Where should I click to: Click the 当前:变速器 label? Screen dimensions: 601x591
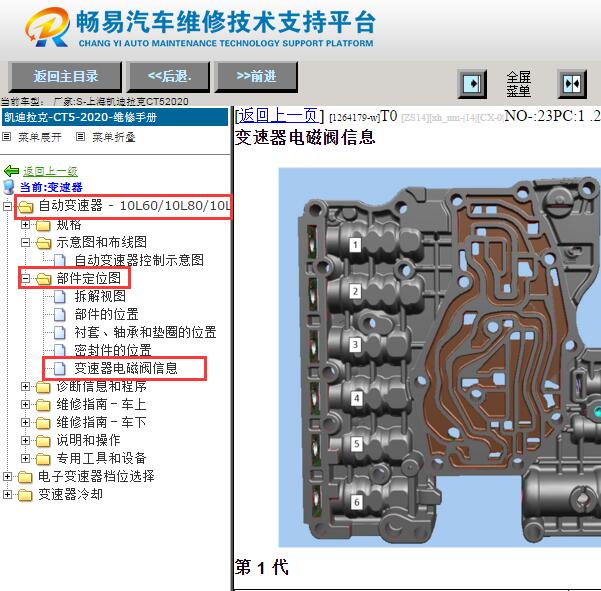pos(51,187)
